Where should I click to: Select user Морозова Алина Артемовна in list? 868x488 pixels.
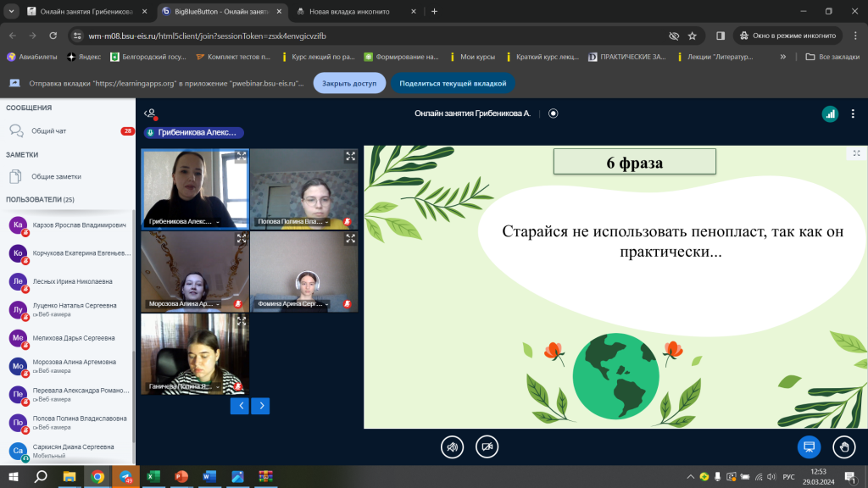[68, 366]
